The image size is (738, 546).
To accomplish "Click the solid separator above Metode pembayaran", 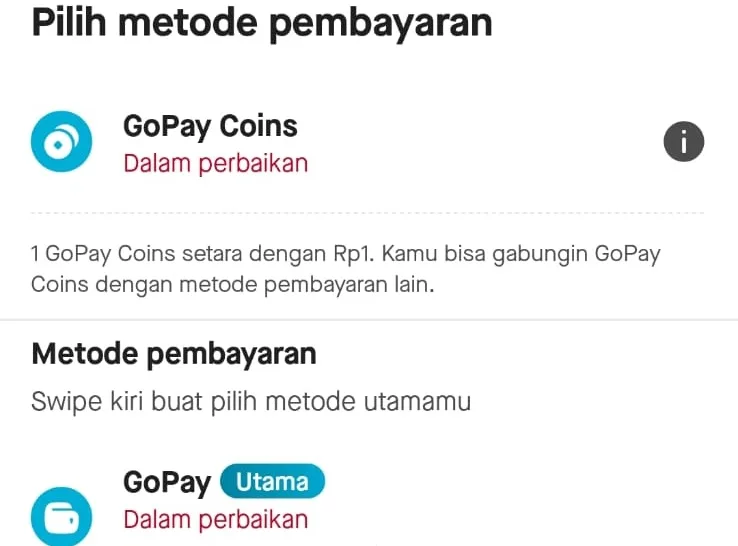I will coord(368,320).
